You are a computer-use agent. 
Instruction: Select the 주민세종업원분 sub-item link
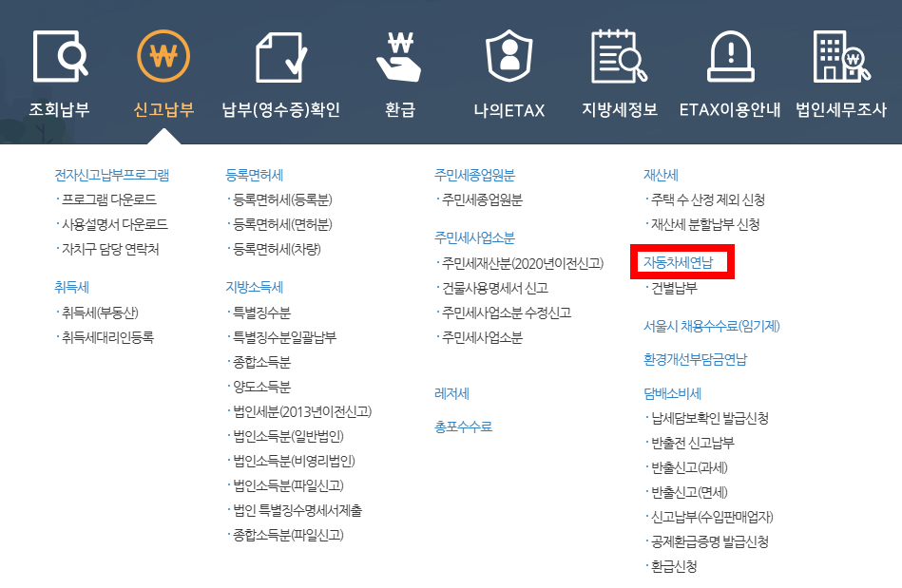tap(482, 199)
